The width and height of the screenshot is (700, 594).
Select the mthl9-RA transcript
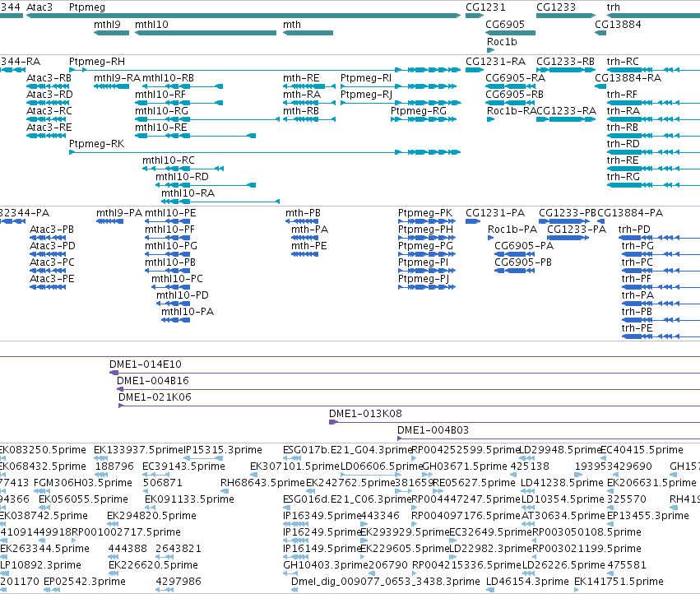112,86
